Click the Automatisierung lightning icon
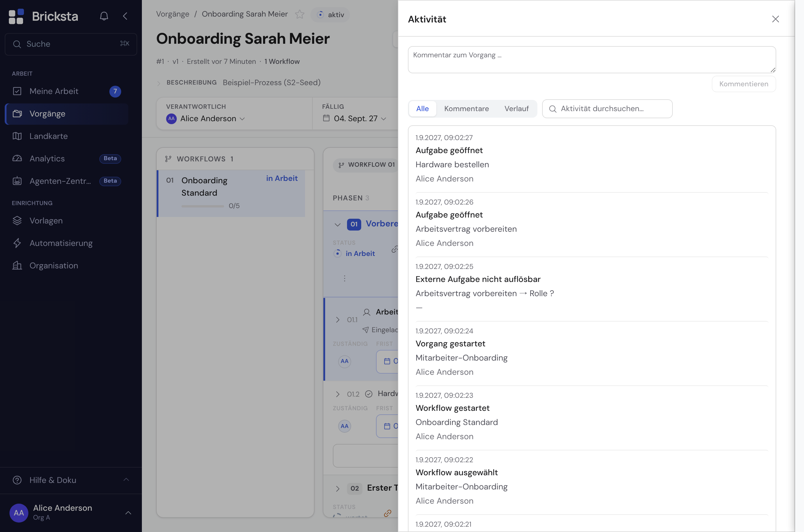The width and height of the screenshot is (804, 532). (17, 243)
